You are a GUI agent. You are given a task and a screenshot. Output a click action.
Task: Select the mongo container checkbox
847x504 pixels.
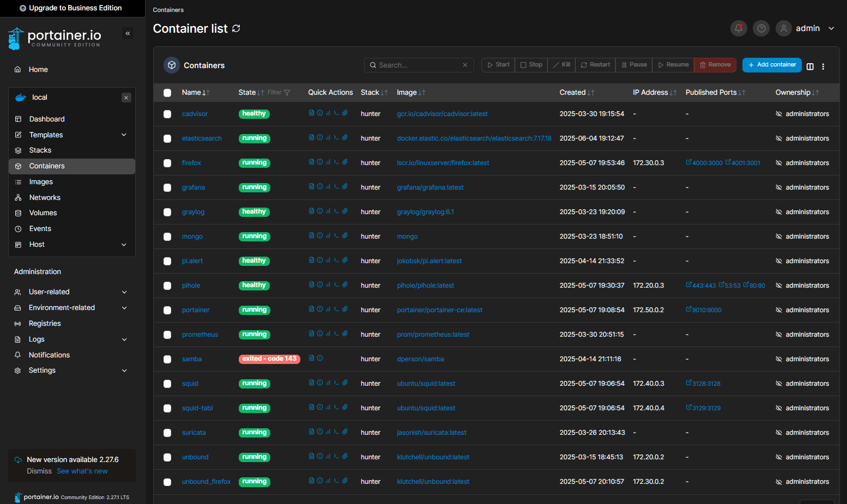(167, 236)
